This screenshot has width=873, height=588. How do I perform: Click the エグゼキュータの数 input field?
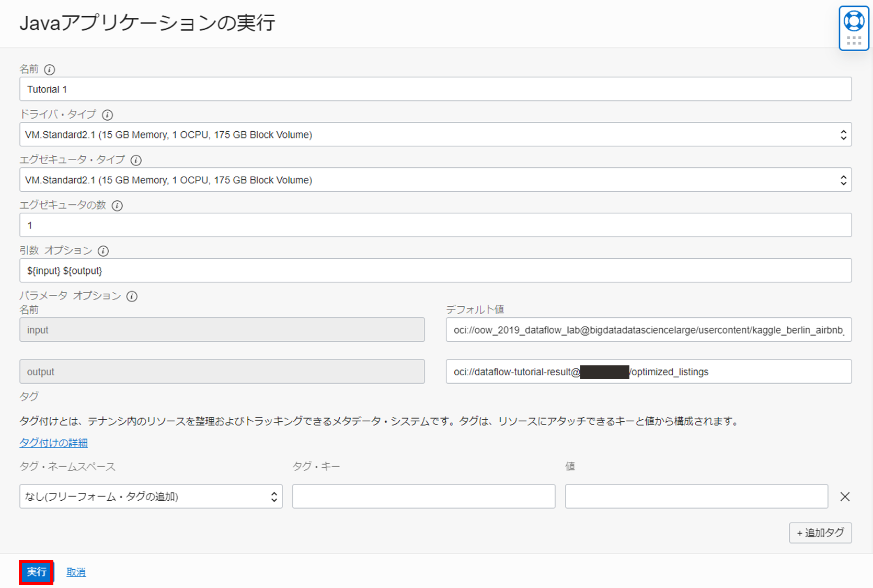(435, 225)
